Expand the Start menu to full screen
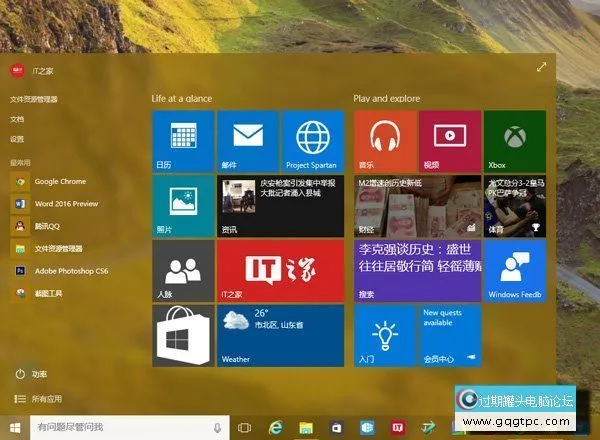Screen dimensions: 600x440 pos(541,67)
